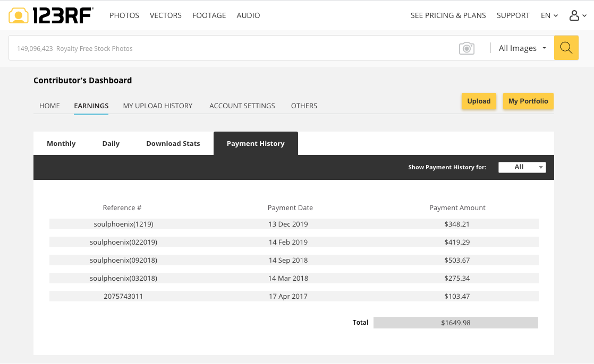Click payment date 17 Apr 2017
The height and width of the screenshot is (364, 594).
[288, 296]
